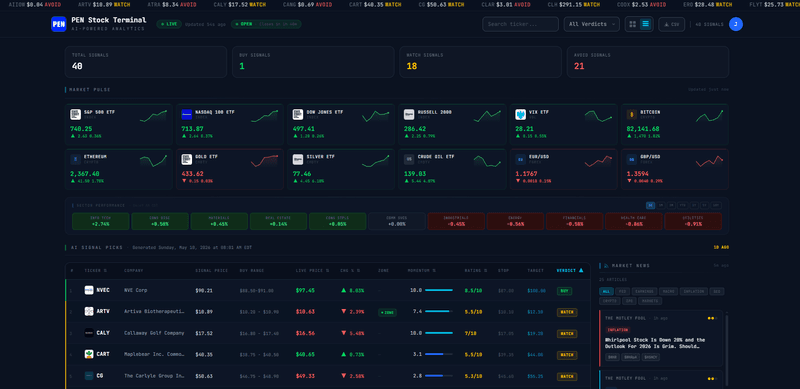Open the All Verdicts dropdown
Screen dimensions: 800x389
[x=592, y=24]
